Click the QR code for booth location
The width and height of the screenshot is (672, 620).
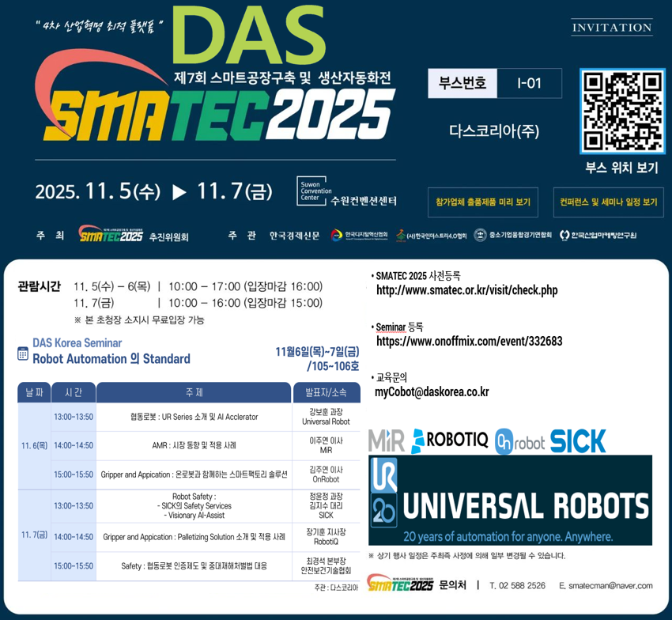621,112
